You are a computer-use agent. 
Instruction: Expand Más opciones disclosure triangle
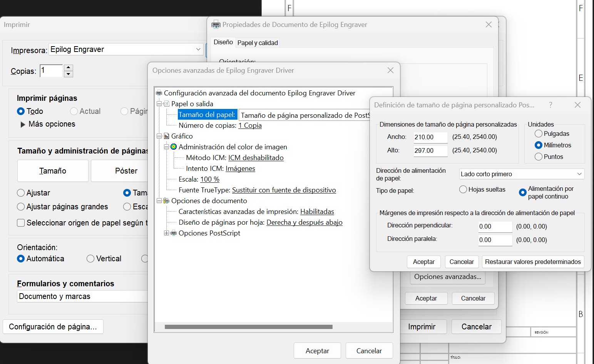23,125
